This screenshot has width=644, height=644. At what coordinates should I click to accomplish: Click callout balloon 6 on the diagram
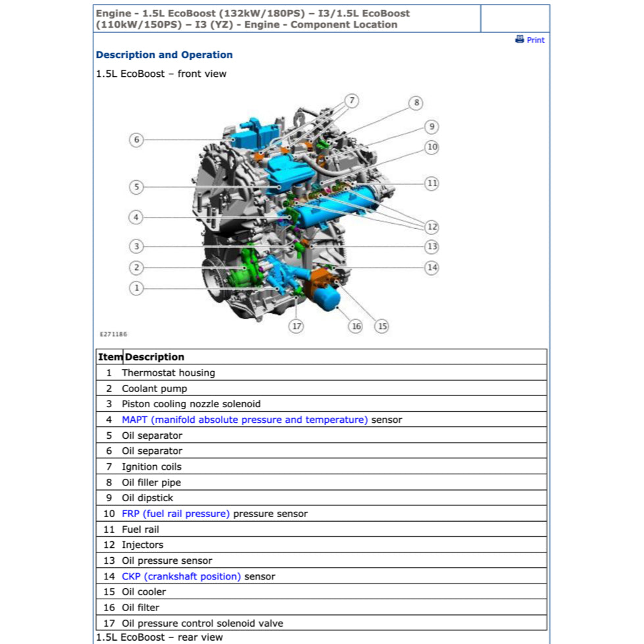tap(136, 139)
